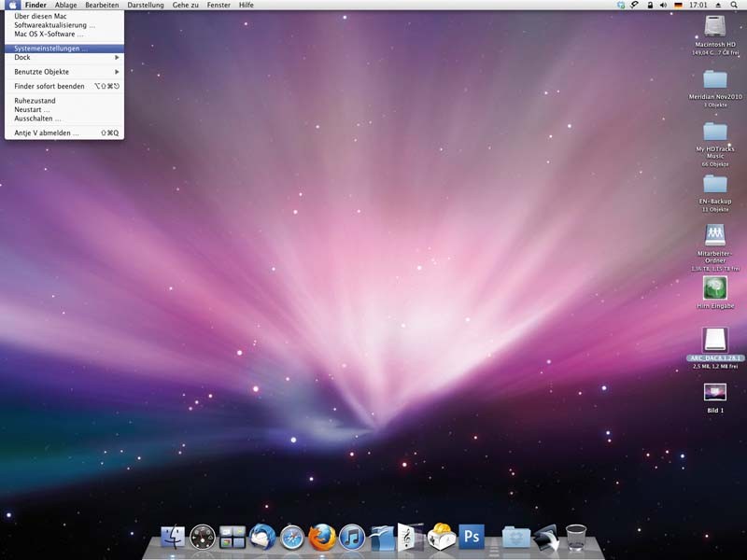Open the Trash in the Dock
The image size is (747, 560).
coord(576,538)
